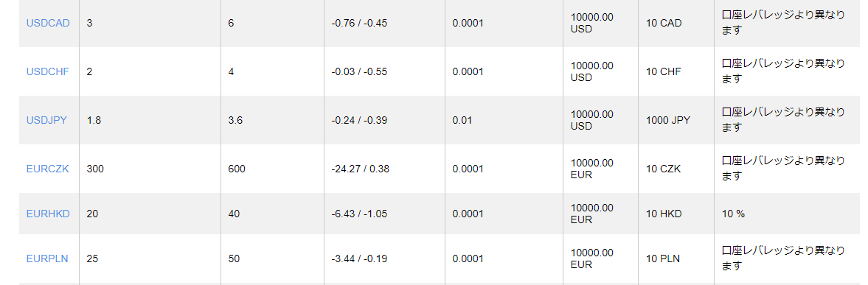Click the USDJPY pip size 0.01

(462, 120)
